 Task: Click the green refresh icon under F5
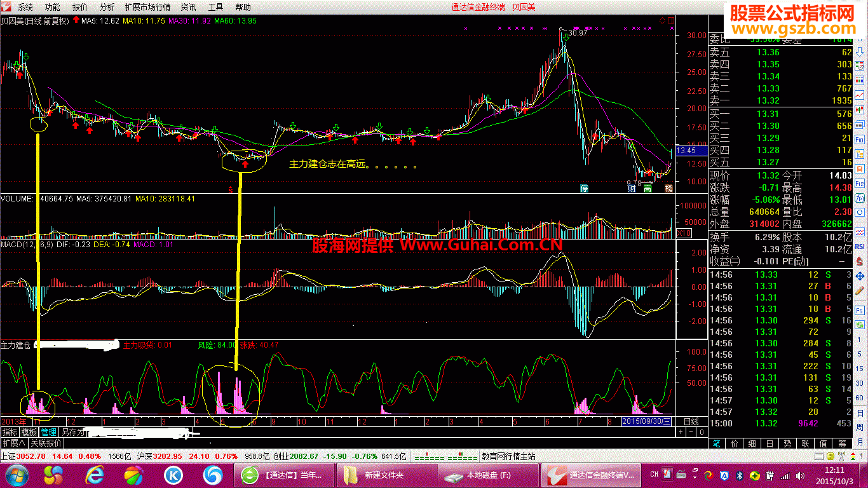pyautogui.click(x=859, y=325)
